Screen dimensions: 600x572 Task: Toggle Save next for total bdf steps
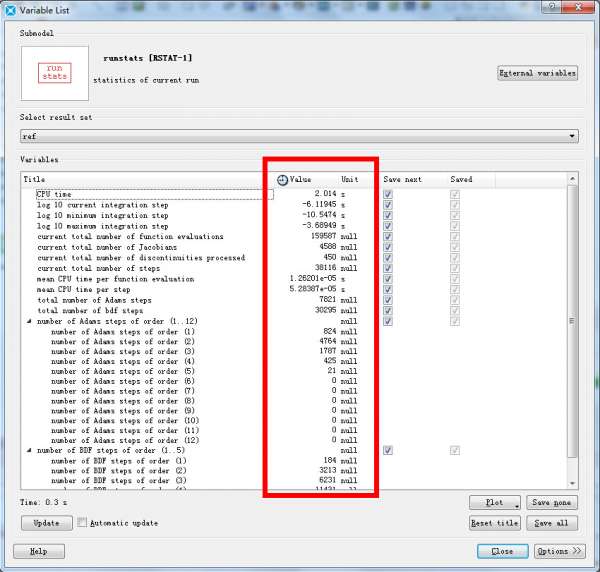(388, 310)
